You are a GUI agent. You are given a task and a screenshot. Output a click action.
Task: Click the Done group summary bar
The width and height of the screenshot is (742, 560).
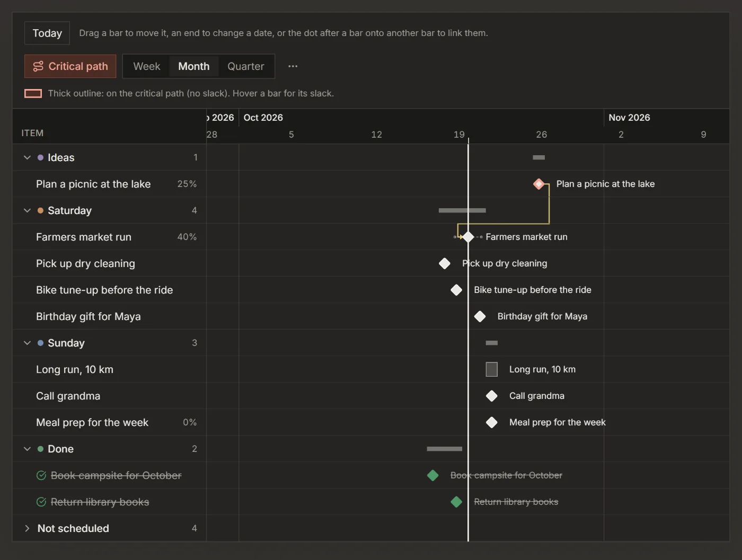click(445, 449)
